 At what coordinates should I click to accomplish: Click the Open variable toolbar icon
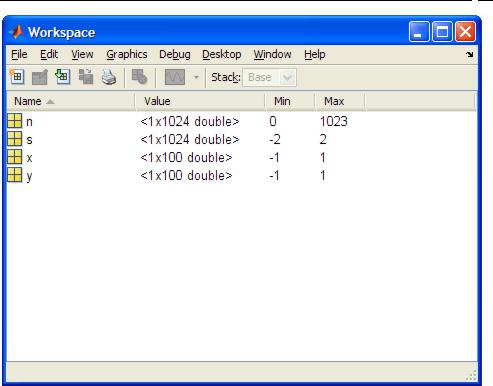tap(40, 77)
